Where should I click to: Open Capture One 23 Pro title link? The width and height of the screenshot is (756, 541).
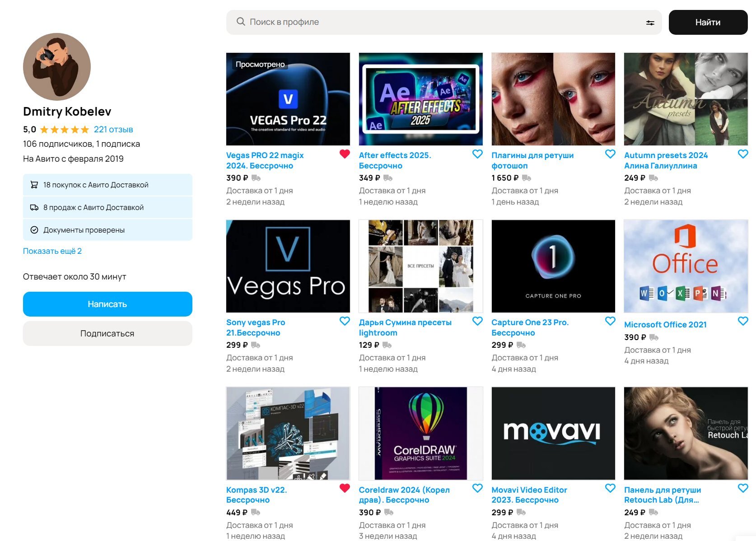pyautogui.click(x=530, y=327)
